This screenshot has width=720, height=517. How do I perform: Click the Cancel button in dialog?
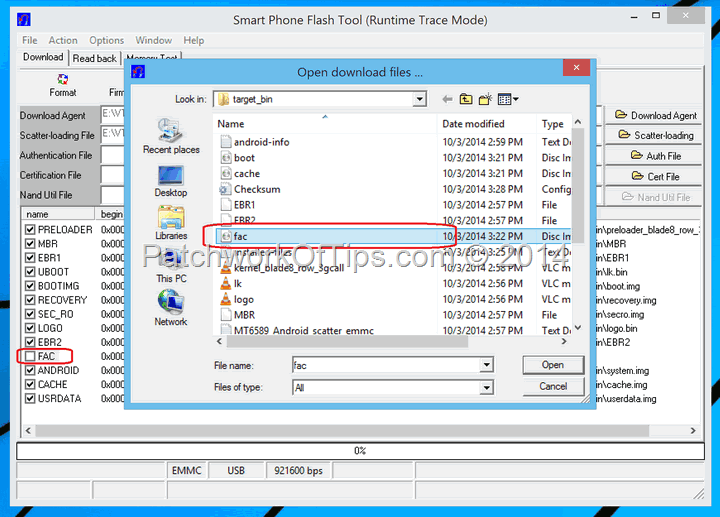point(553,386)
